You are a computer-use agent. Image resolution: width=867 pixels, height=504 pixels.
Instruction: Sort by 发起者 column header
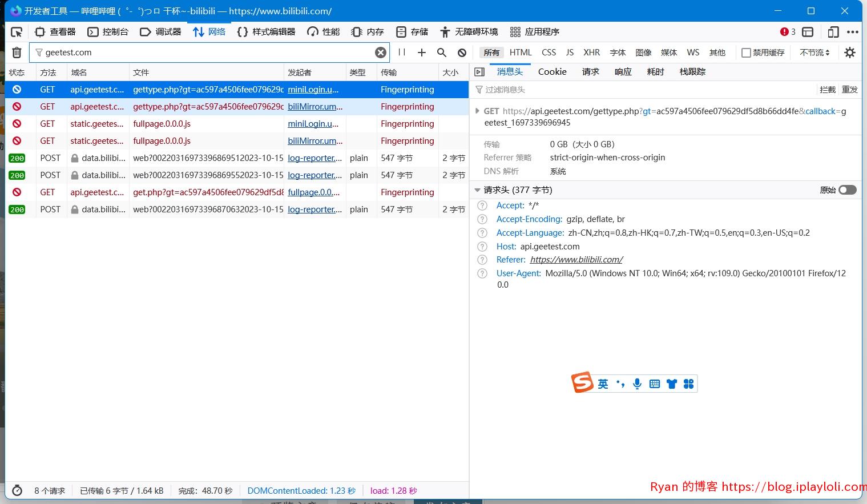[315, 72]
